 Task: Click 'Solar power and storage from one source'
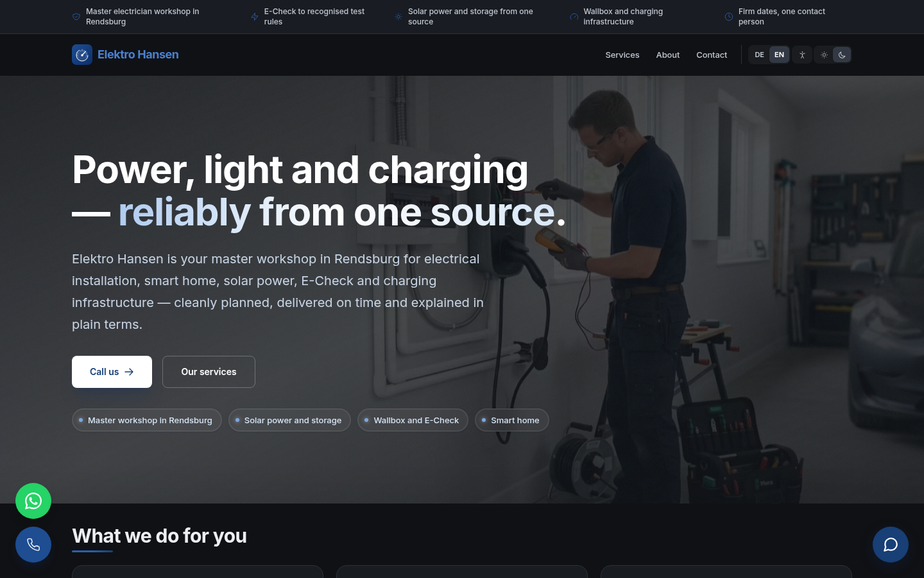click(470, 17)
